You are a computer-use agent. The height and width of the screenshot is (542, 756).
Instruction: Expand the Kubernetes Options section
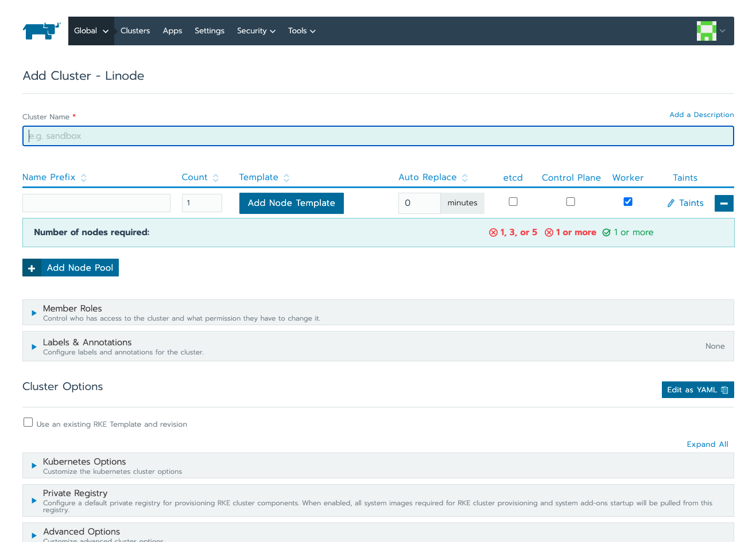coord(33,466)
